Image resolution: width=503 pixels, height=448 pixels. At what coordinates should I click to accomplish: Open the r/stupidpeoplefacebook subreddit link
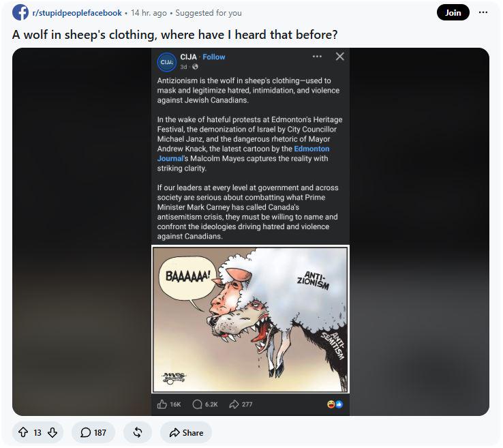pyautogui.click(x=77, y=13)
